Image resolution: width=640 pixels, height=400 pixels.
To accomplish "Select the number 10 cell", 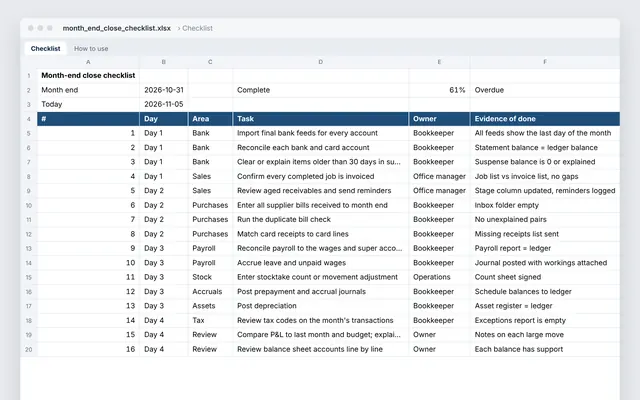I will pyautogui.click(x=88, y=263).
